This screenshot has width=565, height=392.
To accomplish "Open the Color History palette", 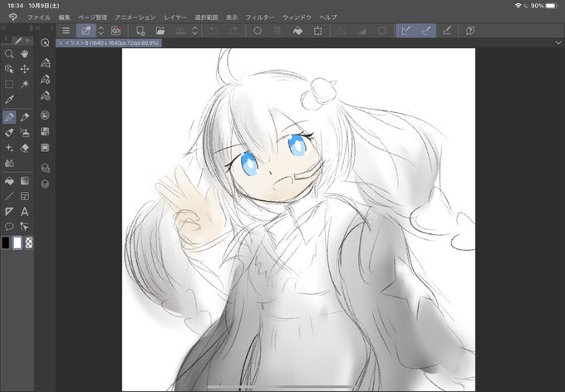I will point(45,148).
